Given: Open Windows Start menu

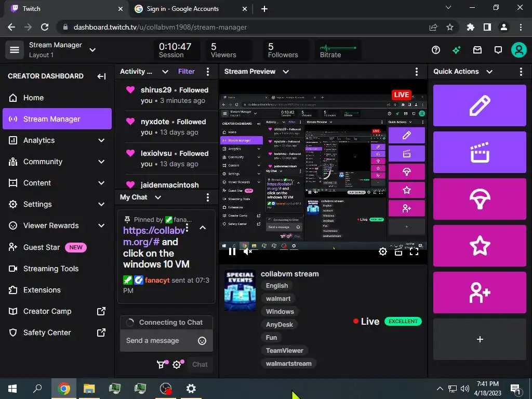Looking at the screenshot, I should [x=12, y=389].
